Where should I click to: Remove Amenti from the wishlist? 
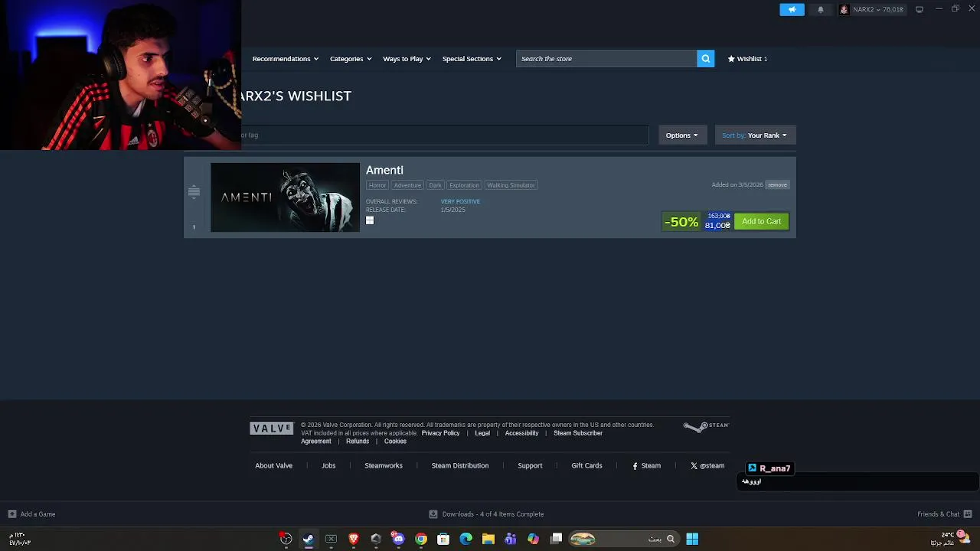tap(777, 184)
